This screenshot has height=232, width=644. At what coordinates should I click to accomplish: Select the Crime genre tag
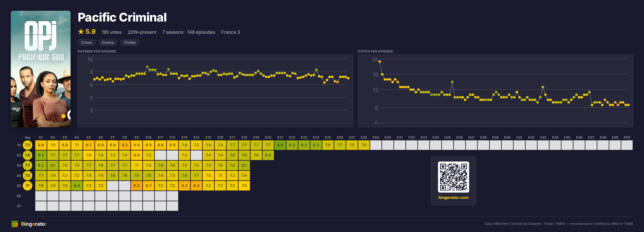coord(87,43)
